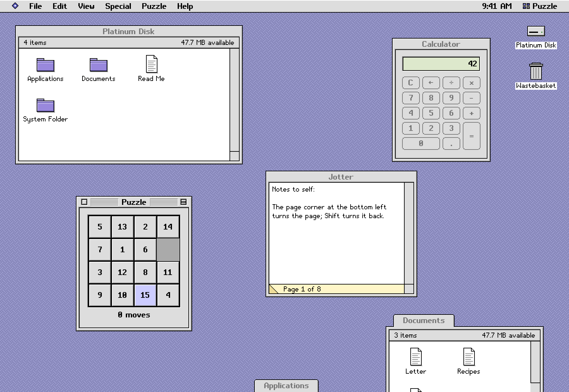Image resolution: width=569 pixels, height=392 pixels.
Task: Click the Documents window vertical scrollbar
Action: pos(535,362)
